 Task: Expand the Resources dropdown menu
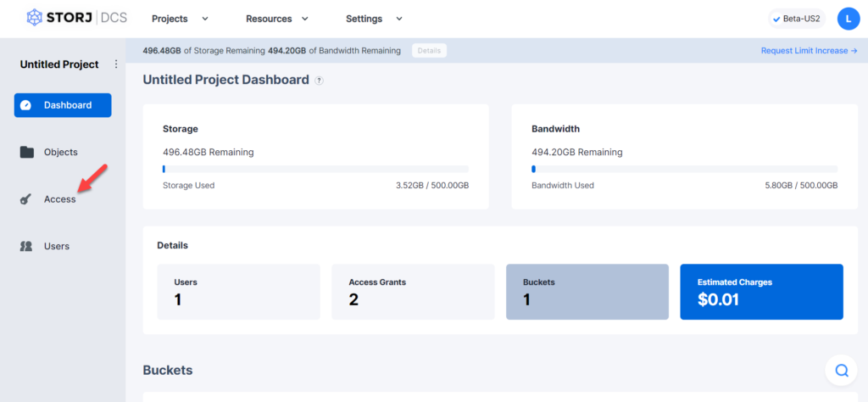[277, 19]
